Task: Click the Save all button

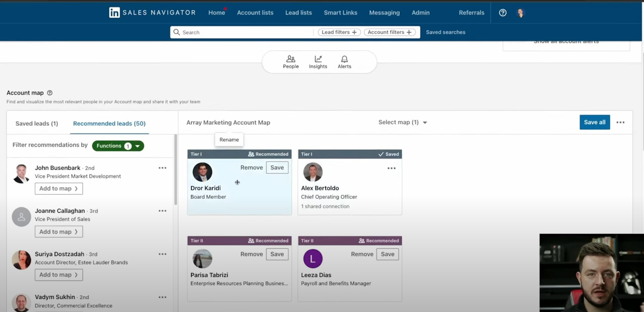Action: [x=595, y=122]
